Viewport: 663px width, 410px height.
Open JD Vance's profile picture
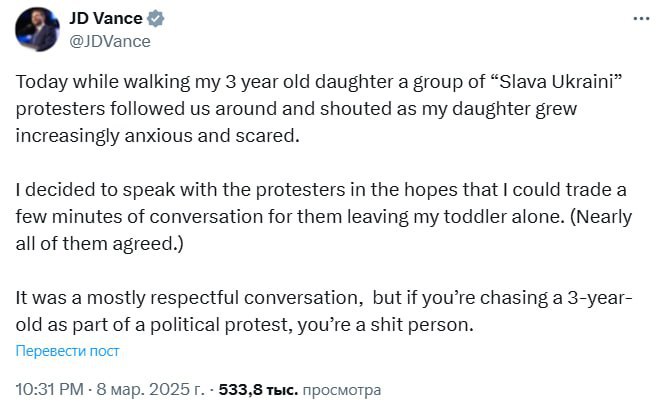(36, 28)
